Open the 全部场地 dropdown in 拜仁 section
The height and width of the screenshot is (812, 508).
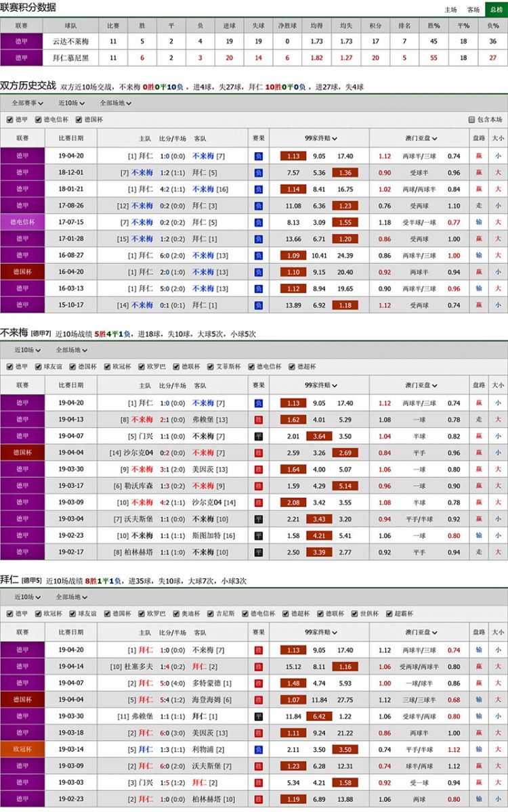point(72,597)
